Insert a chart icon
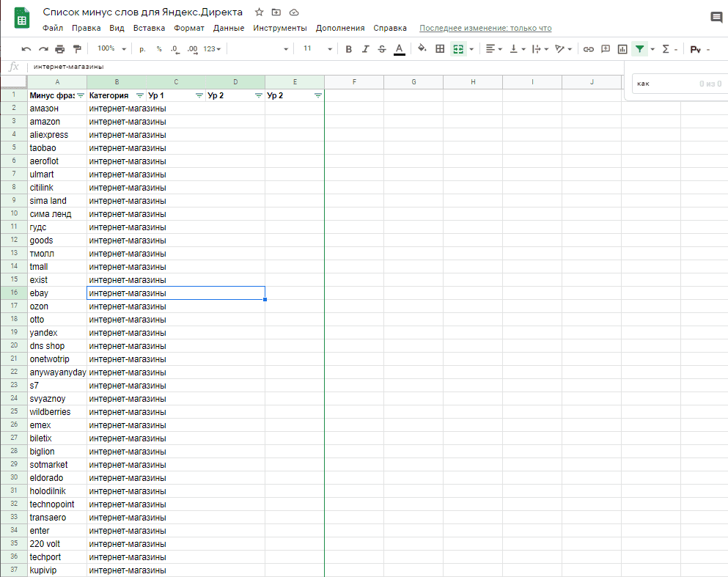The width and height of the screenshot is (728, 577). click(622, 48)
